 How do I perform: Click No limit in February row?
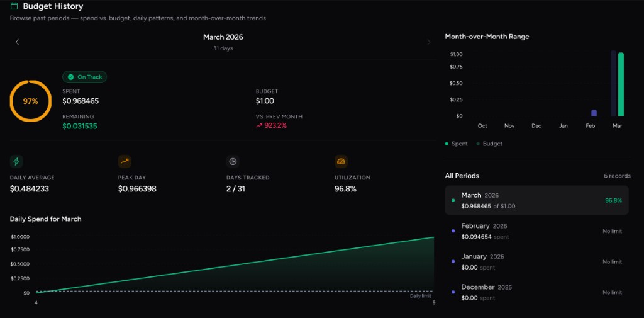[x=613, y=231]
